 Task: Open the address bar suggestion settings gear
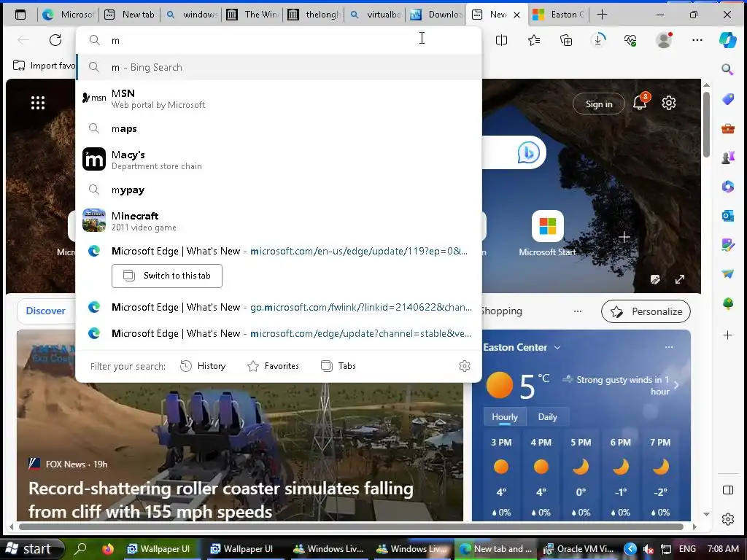[465, 366]
